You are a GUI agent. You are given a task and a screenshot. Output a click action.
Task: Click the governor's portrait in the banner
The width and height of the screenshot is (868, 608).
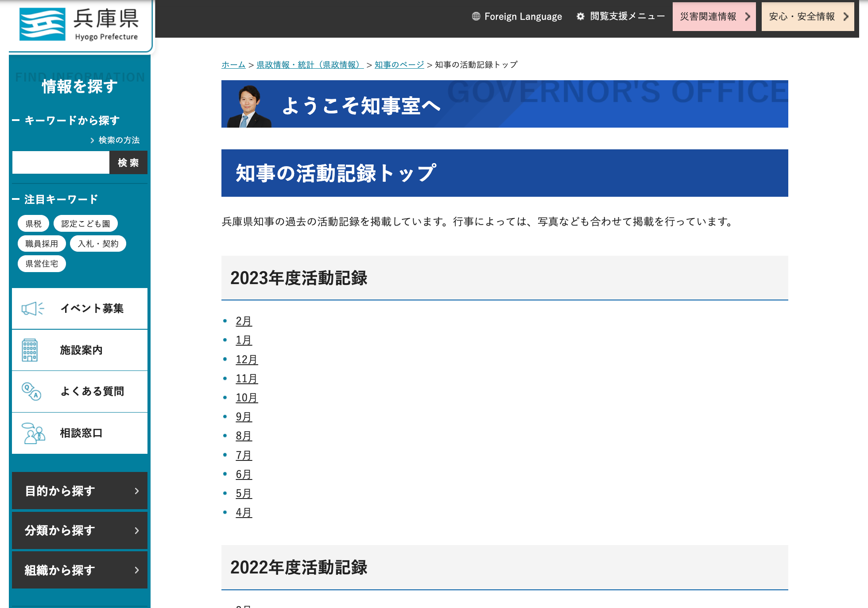pyautogui.click(x=249, y=106)
